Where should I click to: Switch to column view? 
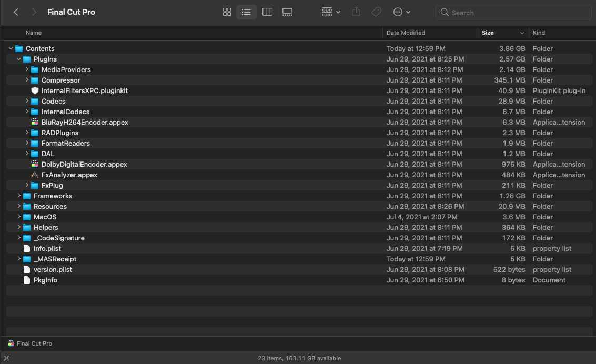coord(268,12)
